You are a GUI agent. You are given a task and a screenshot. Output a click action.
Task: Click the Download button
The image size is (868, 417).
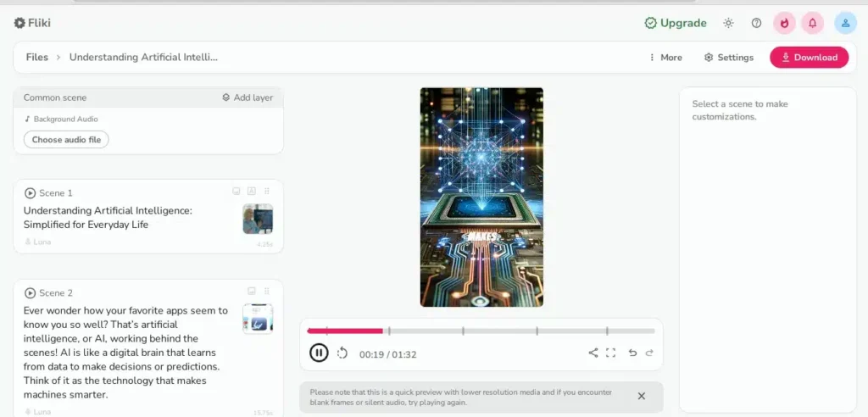pyautogui.click(x=809, y=58)
